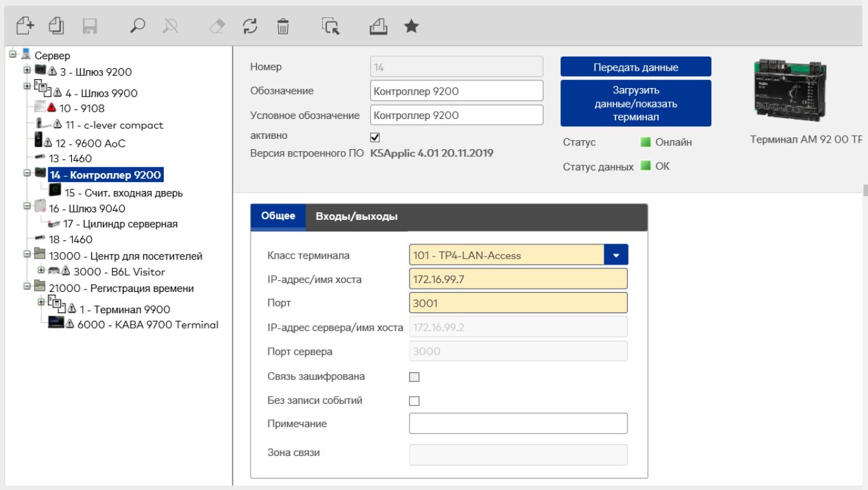Uncheck the 'активно' checkbox
The height and width of the screenshot is (490, 868).
point(376,137)
